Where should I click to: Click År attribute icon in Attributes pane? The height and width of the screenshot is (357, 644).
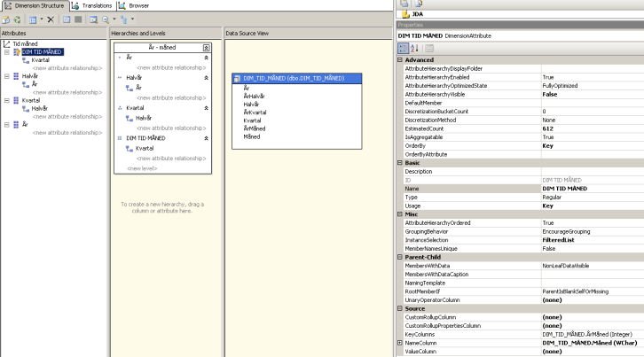(x=17, y=125)
